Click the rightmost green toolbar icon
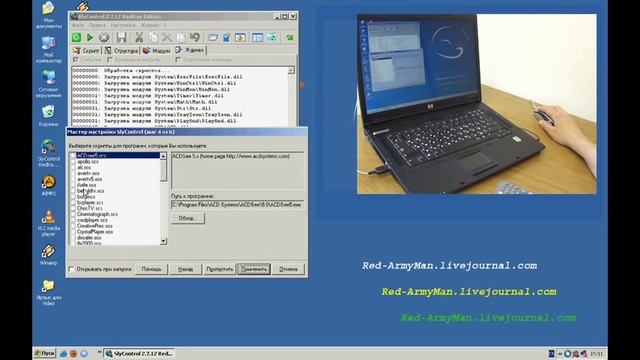 pyautogui.click(x=289, y=38)
